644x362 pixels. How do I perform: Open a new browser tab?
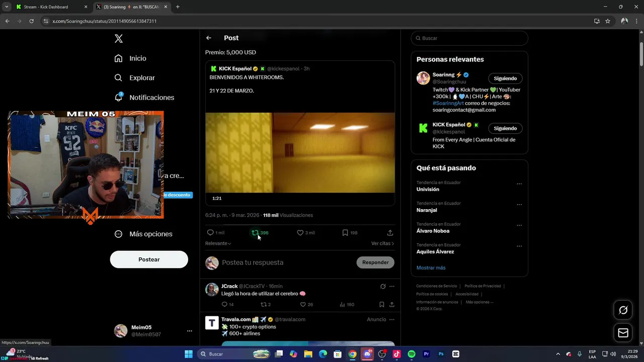[178, 7]
